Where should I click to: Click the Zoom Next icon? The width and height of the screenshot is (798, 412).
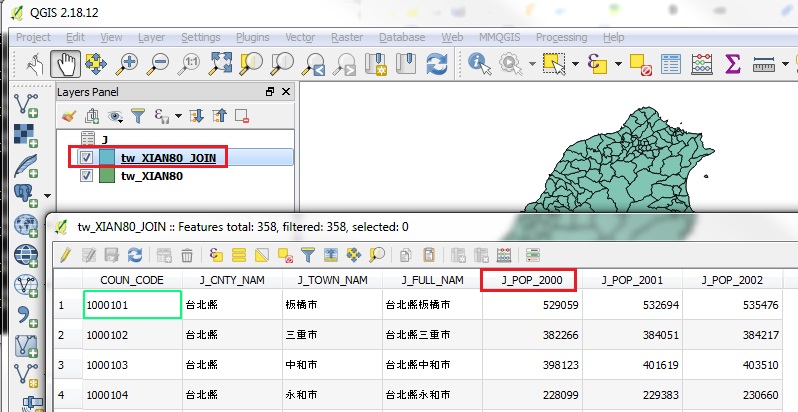(344, 65)
